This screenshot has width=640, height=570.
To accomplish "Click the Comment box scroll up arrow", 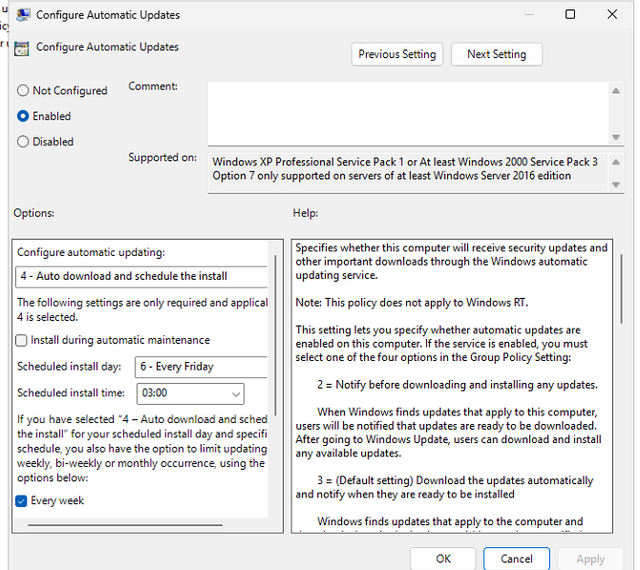I will [x=616, y=91].
